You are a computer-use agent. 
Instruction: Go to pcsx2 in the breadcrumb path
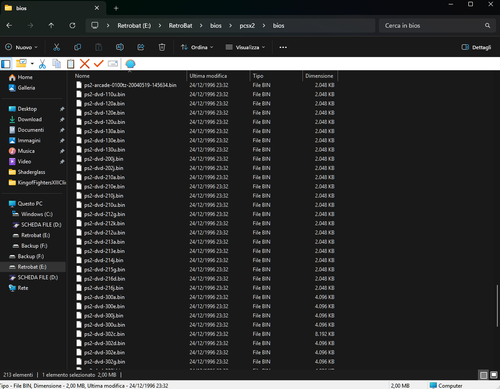click(x=247, y=26)
